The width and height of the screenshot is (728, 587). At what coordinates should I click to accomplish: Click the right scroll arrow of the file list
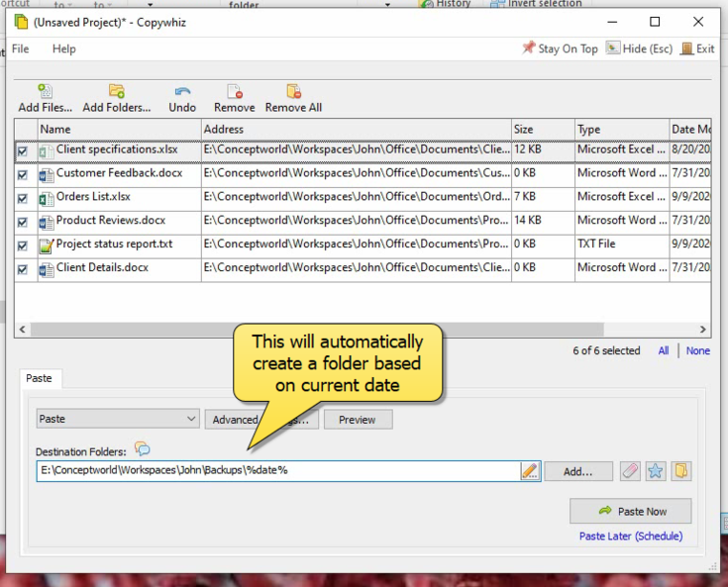point(703,329)
